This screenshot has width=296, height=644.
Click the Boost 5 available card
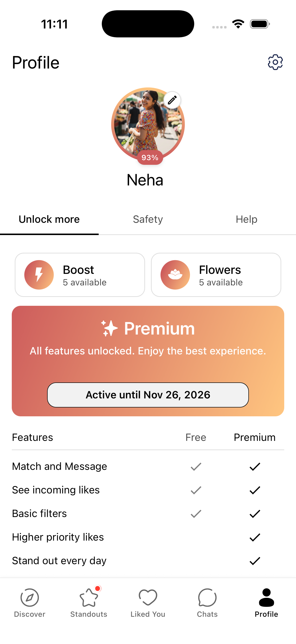point(80,275)
